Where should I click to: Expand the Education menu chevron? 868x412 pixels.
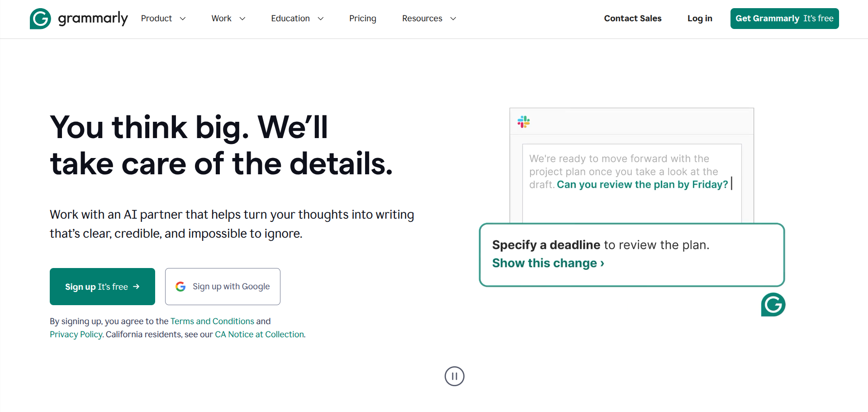tap(321, 19)
